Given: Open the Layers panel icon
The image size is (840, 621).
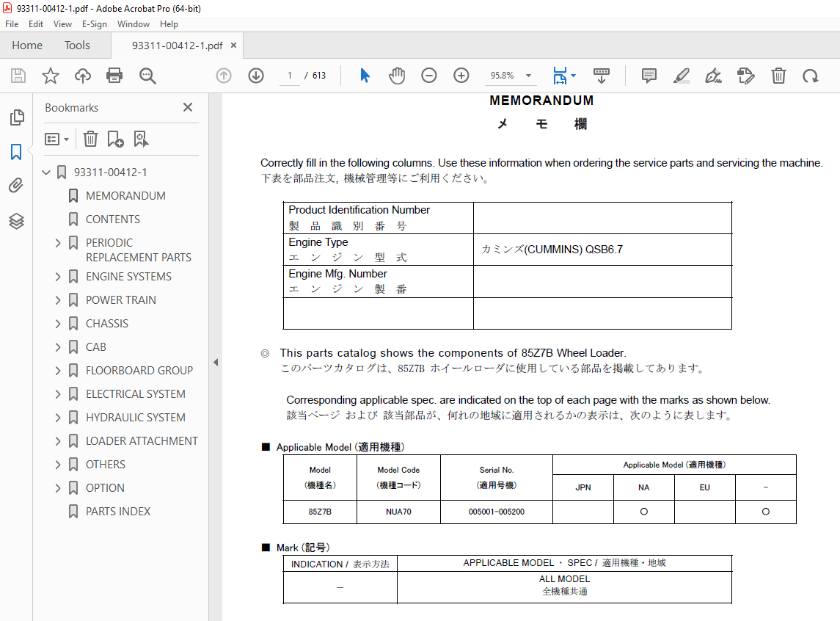Looking at the screenshot, I should (16, 221).
